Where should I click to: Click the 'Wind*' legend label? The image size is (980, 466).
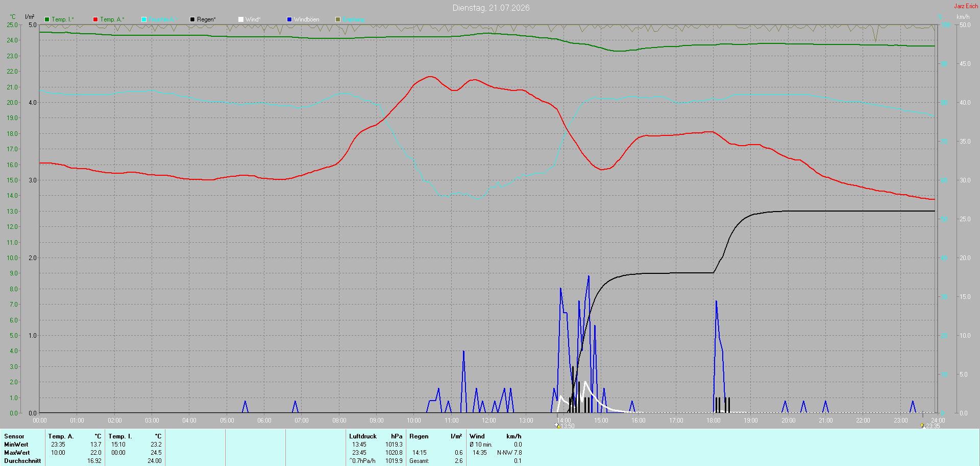tap(253, 19)
